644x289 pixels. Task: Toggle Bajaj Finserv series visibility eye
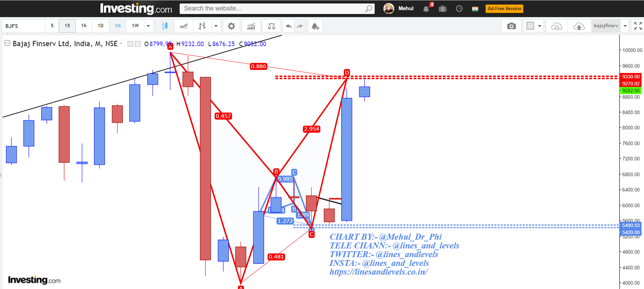(130, 44)
